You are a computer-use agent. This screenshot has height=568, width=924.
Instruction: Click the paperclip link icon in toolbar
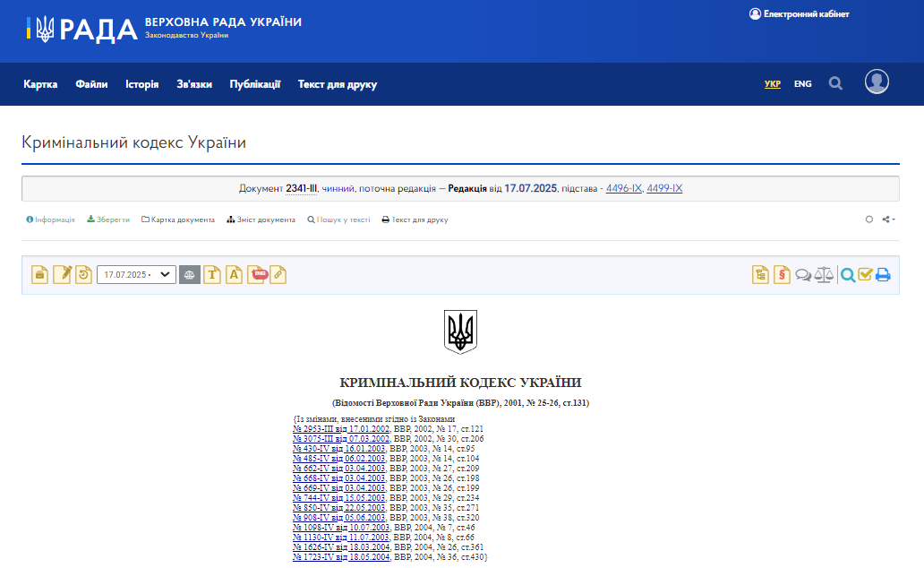(x=278, y=274)
